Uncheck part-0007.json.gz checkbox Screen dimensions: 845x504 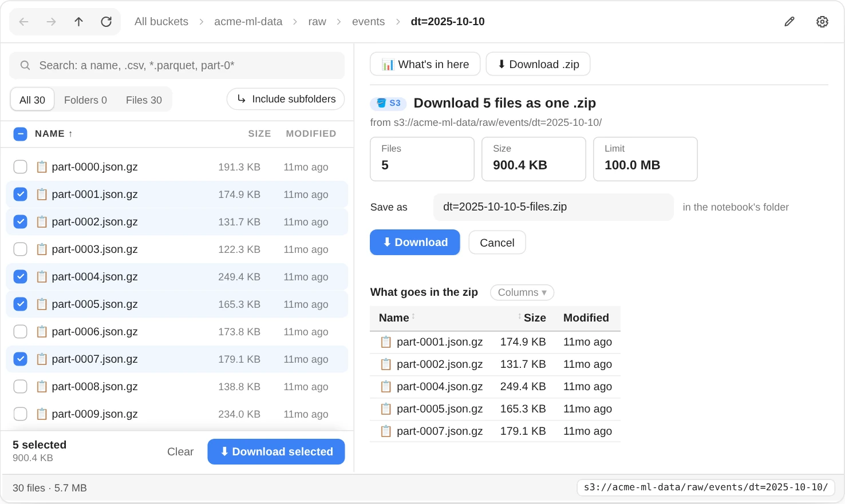click(x=20, y=359)
